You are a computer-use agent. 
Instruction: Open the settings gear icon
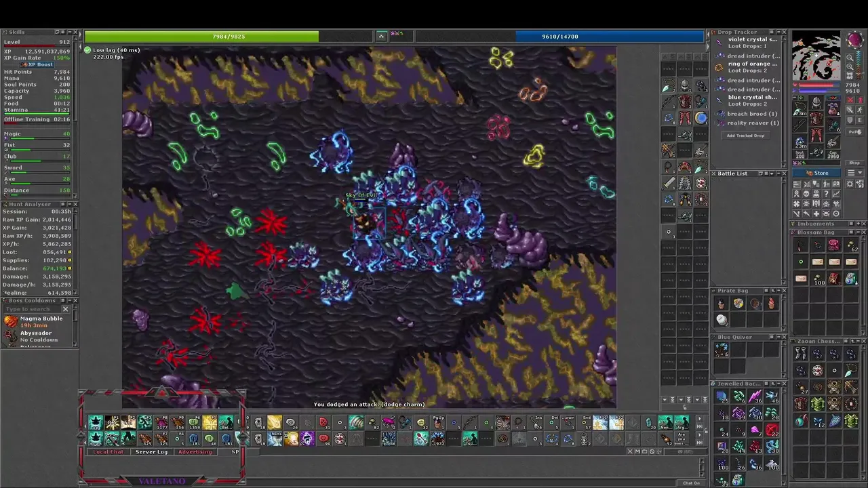pos(850,183)
